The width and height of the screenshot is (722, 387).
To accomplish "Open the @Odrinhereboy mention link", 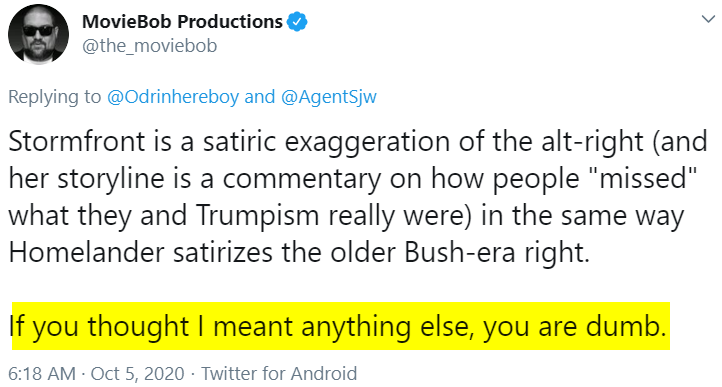I will point(173,97).
